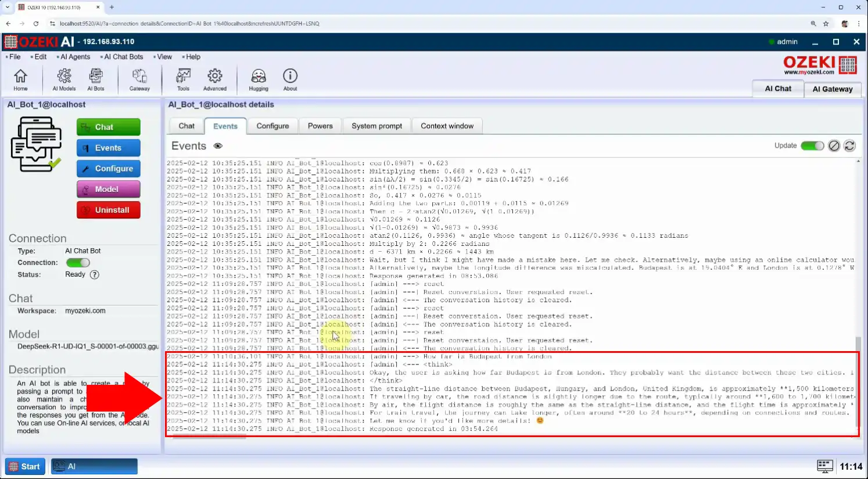Click the site info icon in address bar
868x479 pixels.
point(53,24)
